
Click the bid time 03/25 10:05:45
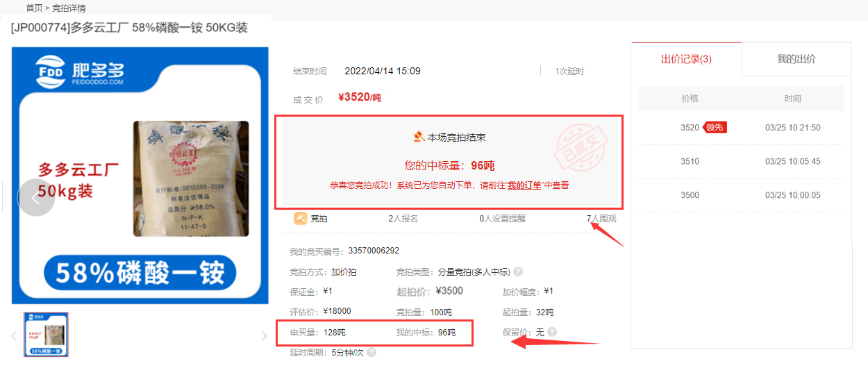coord(793,161)
